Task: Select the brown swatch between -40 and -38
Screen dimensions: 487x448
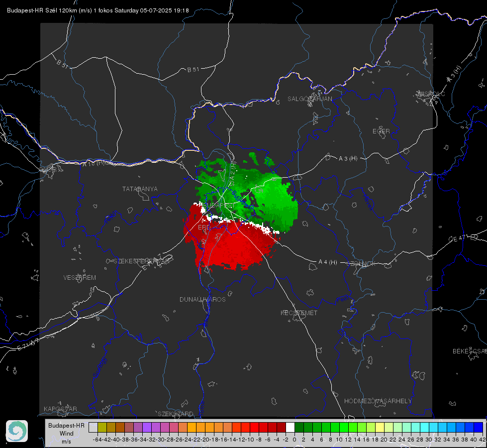Action: point(120,427)
